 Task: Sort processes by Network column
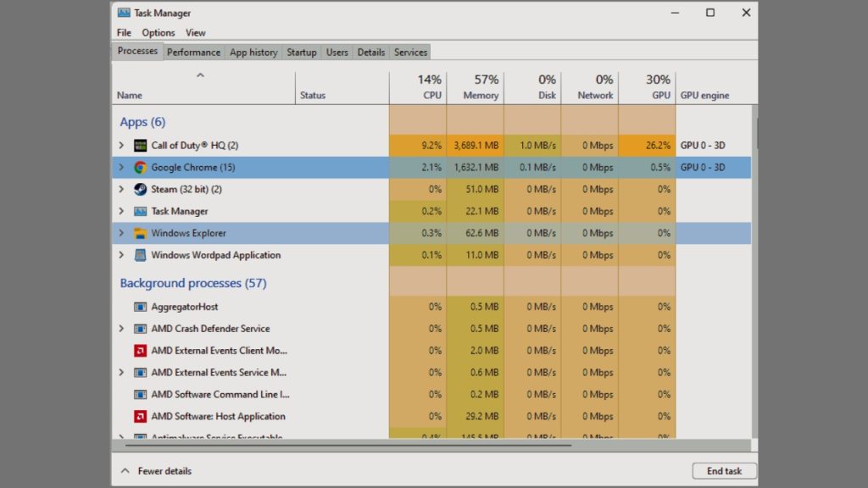coord(590,88)
